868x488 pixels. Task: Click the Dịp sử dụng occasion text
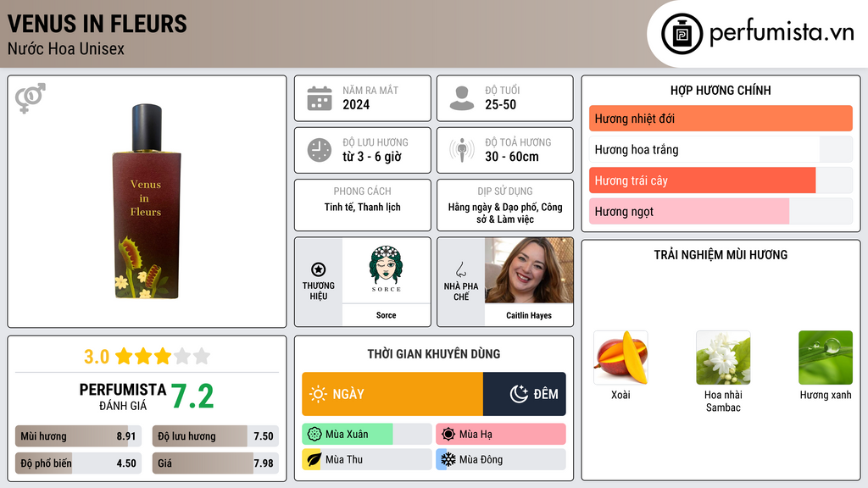click(x=505, y=213)
